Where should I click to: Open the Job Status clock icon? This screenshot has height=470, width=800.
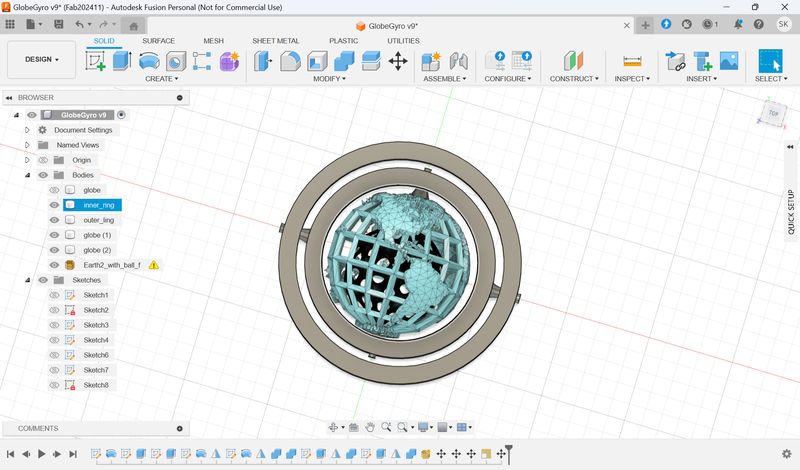click(x=709, y=24)
